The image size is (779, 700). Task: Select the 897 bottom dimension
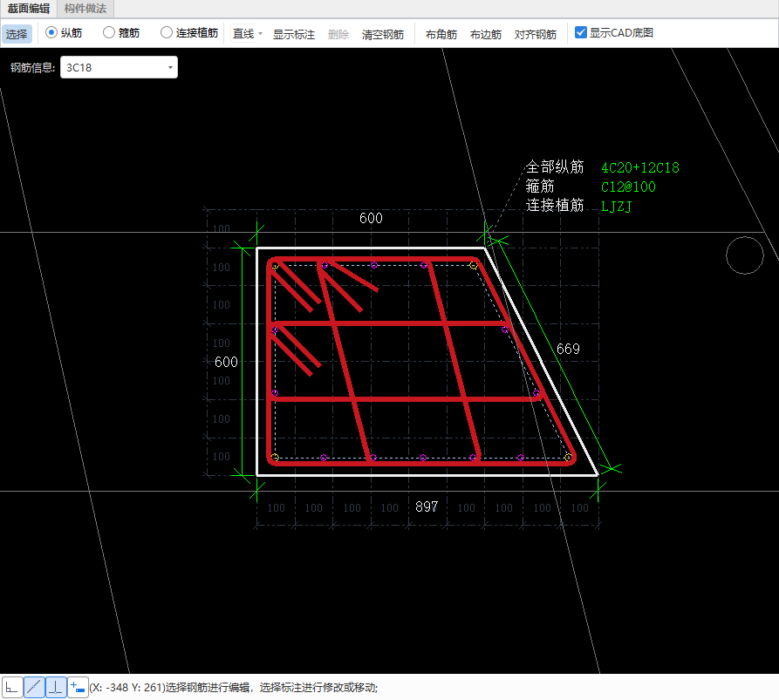click(x=427, y=506)
